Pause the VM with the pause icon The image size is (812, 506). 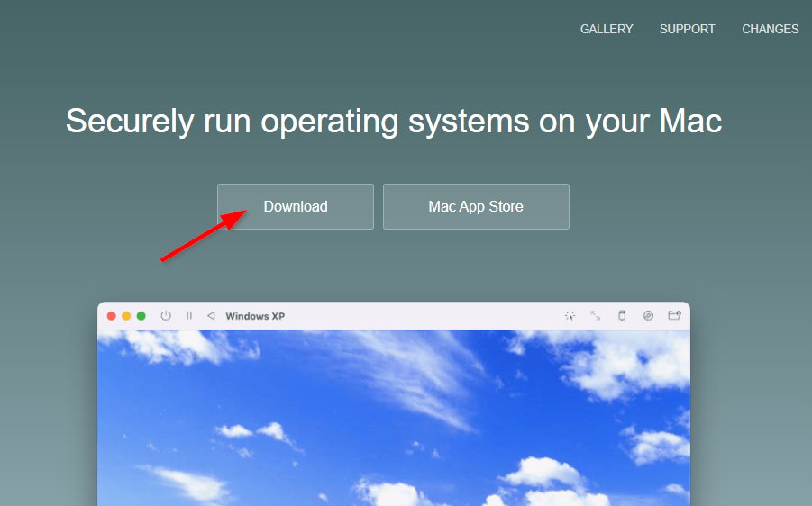[x=189, y=316]
